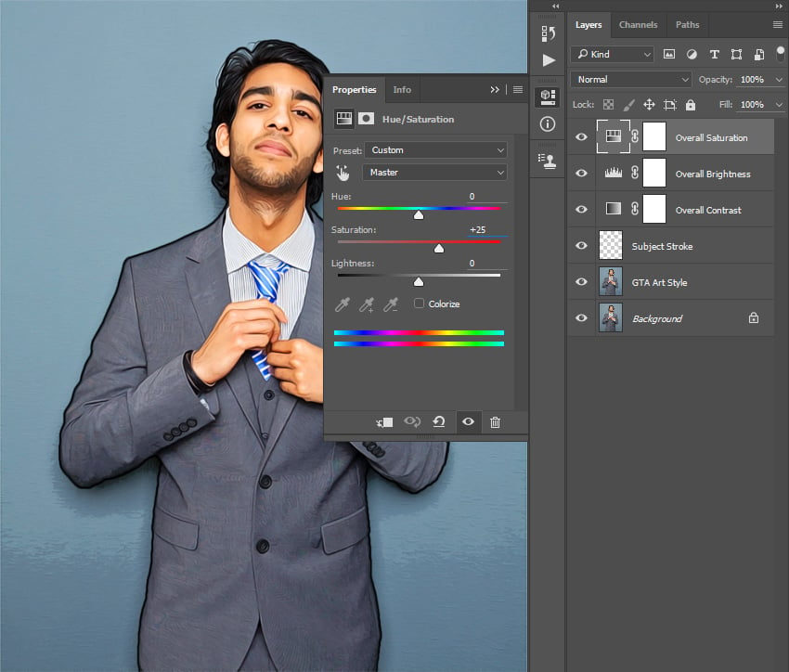Switch to the Channels tab

(x=638, y=25)
